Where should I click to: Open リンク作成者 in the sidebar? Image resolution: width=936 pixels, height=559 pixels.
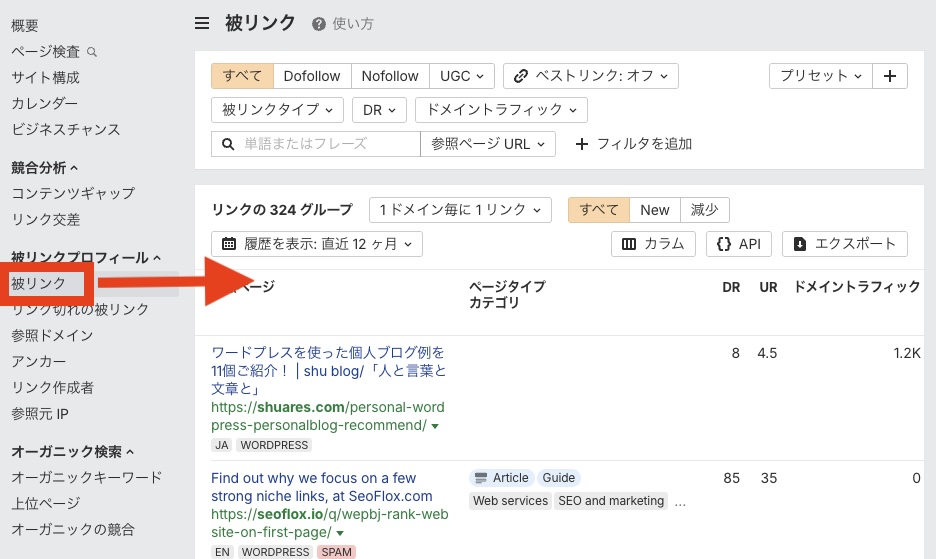tap(52, 388)
